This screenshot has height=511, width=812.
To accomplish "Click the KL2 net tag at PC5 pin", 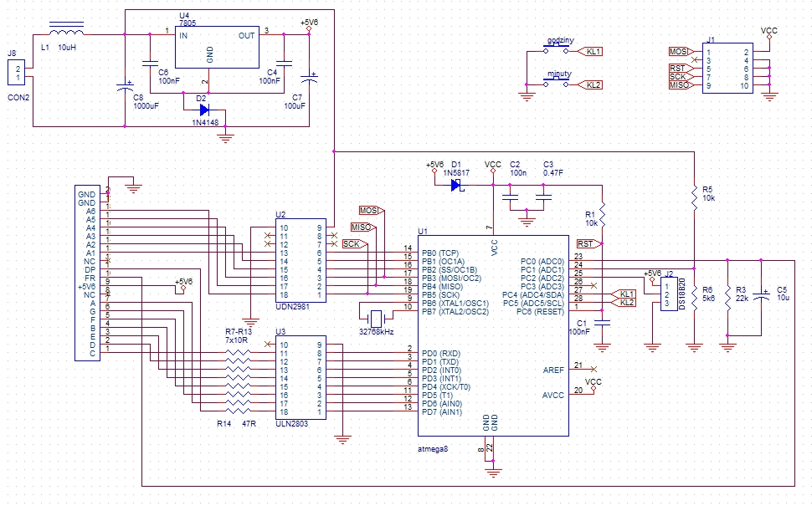I will pos(624,302).
